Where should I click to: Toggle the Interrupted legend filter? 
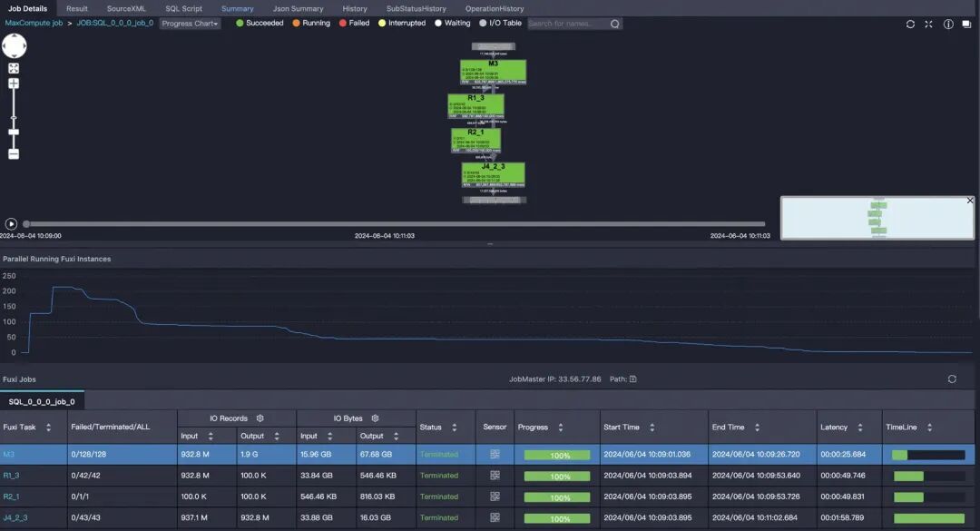coord(402,23)
